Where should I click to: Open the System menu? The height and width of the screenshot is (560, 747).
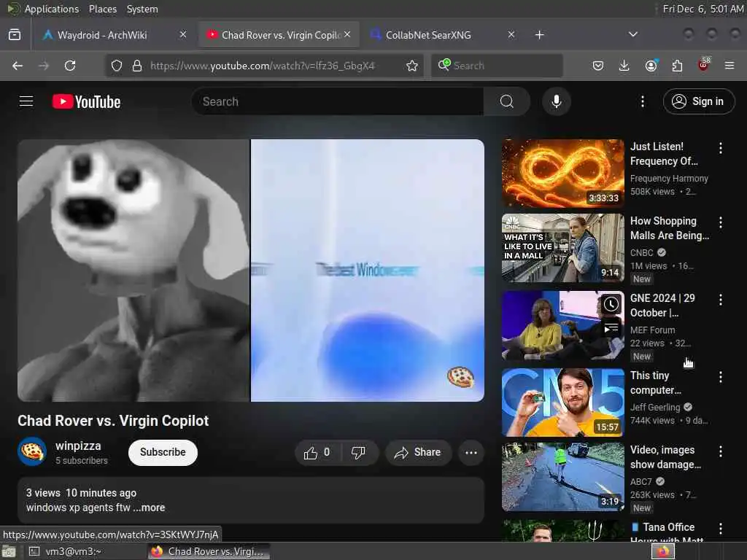click(x=142, y=9)
